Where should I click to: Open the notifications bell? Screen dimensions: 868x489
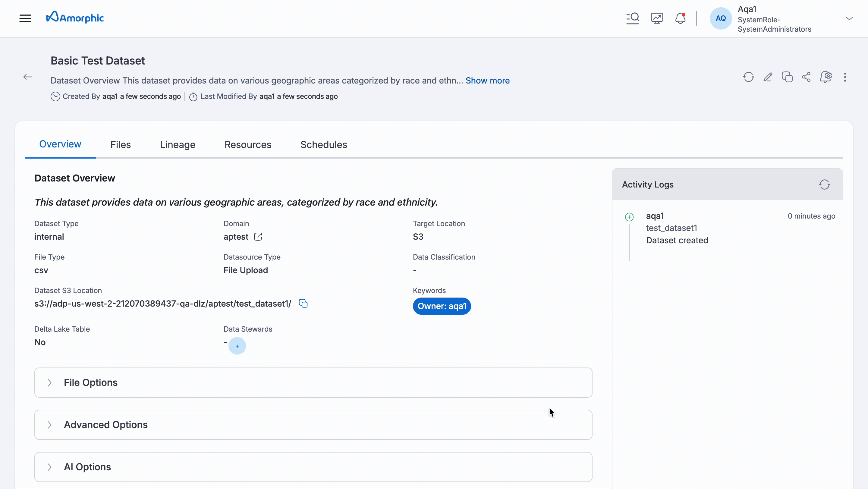[680, 18]
